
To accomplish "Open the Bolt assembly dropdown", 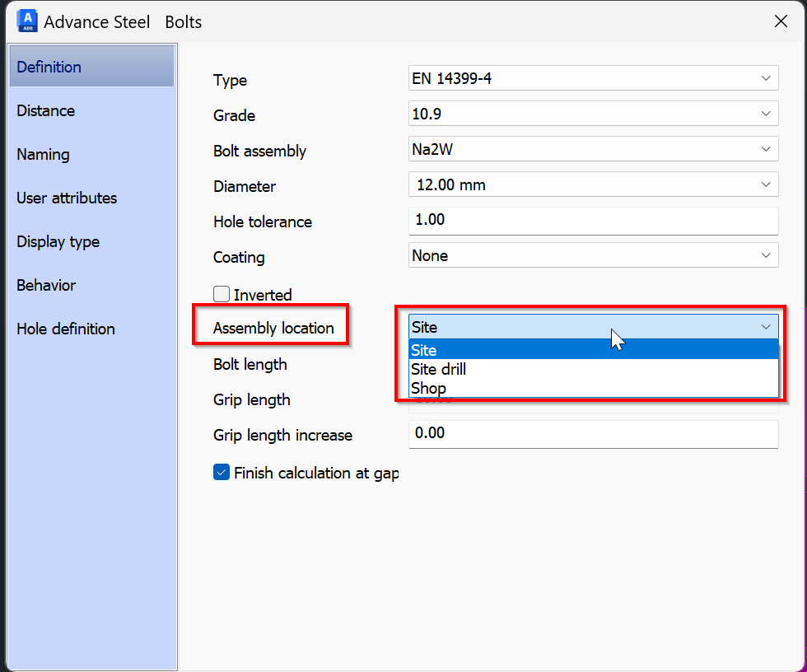I will coord(593,150).
